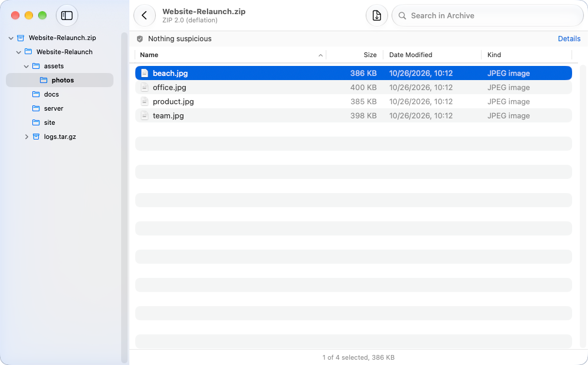
Task: Click the Website-Relaunch folder icon in sidebar
Action: pos(28,52)
